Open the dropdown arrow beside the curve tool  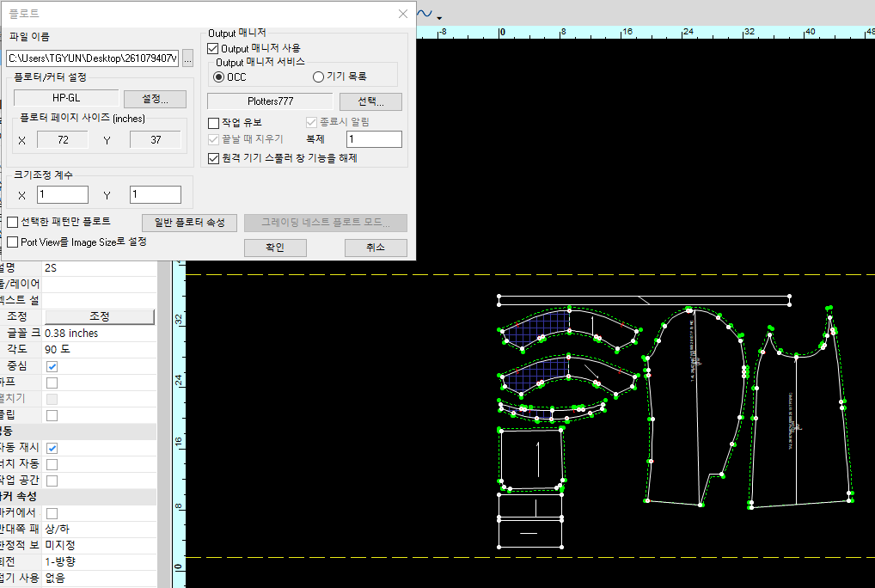point(439,18)
